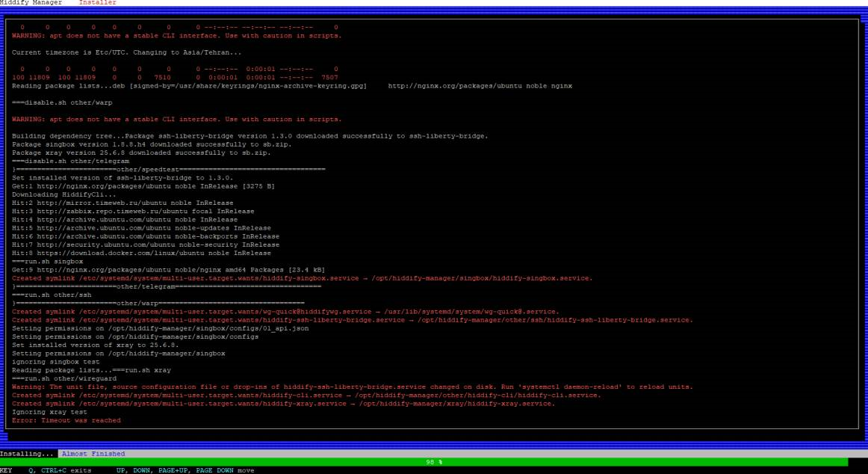Viewport: 868px width, 474px height.
Task: Click the '===disable.sh other/warp' line
Action: click(x=62, y=102)
